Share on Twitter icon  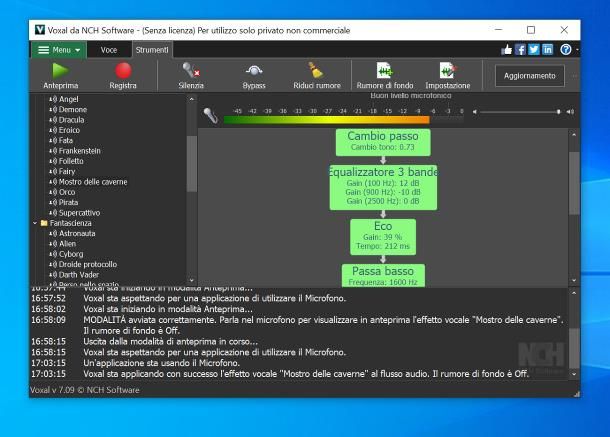pos(534,49)
